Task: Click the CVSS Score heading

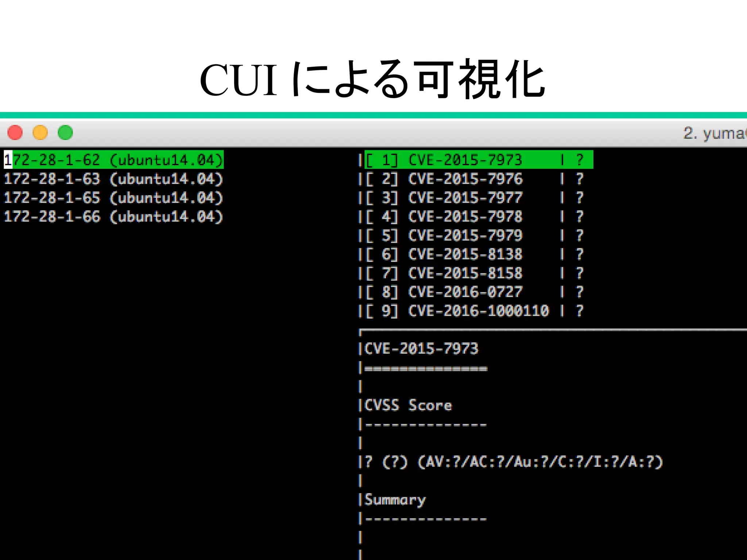Action: pyautogui.click(x=408, y=405)
